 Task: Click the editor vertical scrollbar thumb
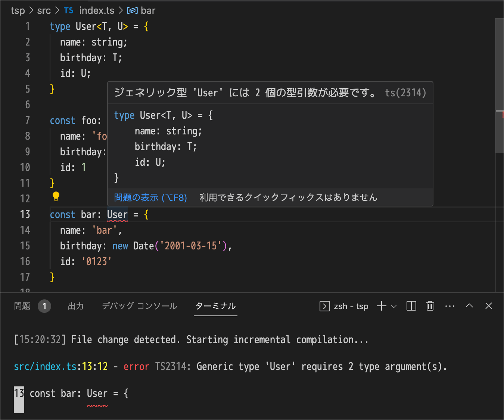pyautogui.click(x=499, y=86)
